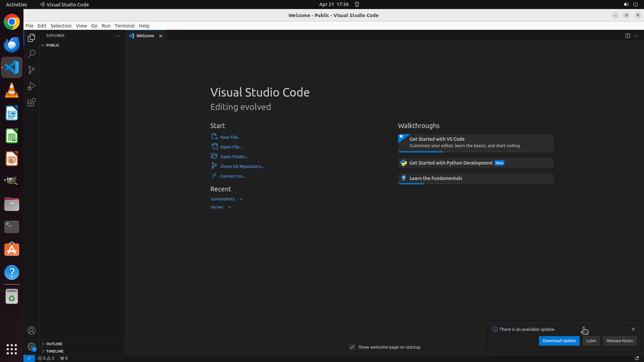
Task: Open the Terminal menu
Action: [124, 26]
